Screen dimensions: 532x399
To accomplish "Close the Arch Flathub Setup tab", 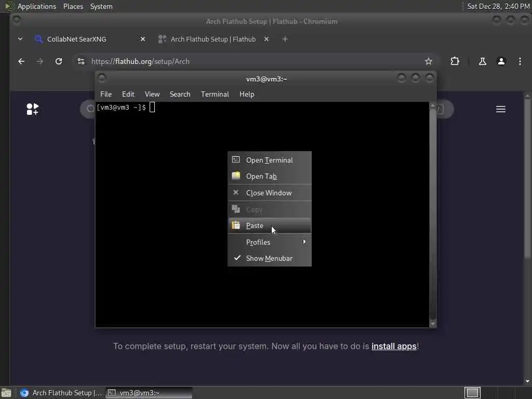I will (x=267, y=39).
